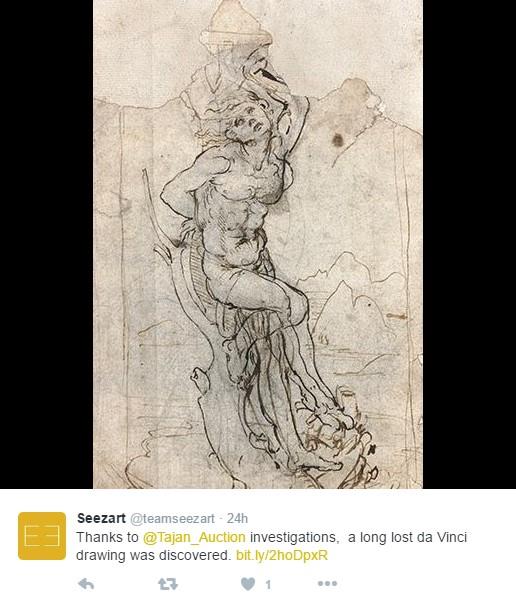Click the reply arrow icon
Image resolution: width=516 pixels, height=610 pixels.
pos(86,584)
